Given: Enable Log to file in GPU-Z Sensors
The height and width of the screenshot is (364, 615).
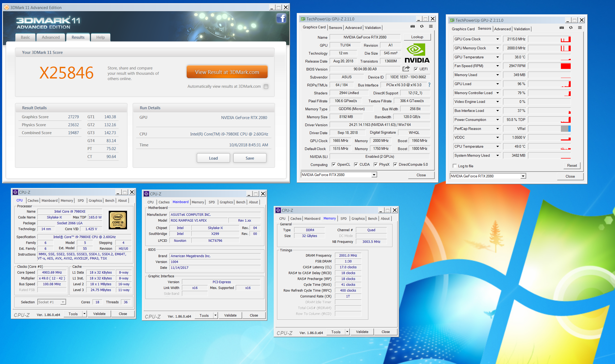Looking at the screenshot, I should pos(455,166).
